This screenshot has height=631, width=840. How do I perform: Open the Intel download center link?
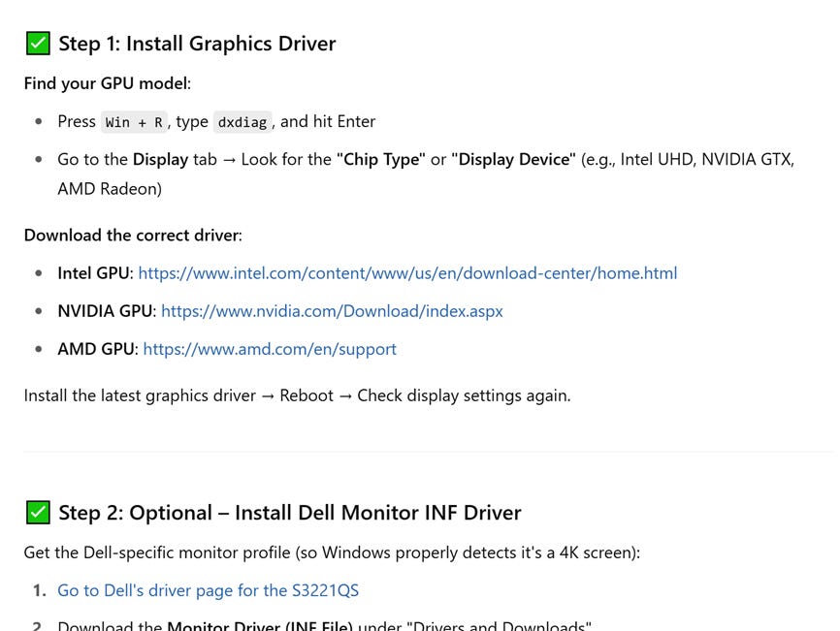click(407, 273)
